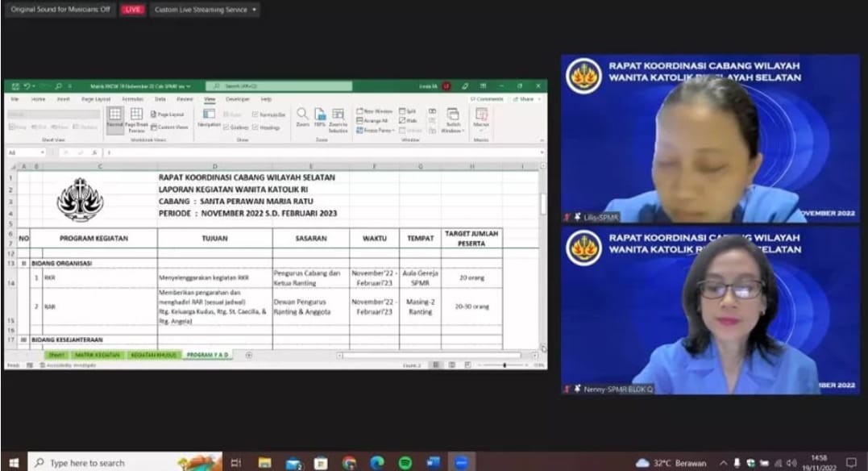
Task: Uncheck the Formula Bar checkbox
Action: coord(268,115)
